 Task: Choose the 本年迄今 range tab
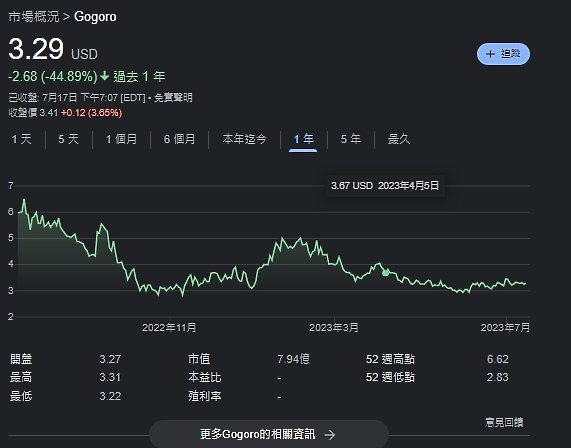(x=244, y=139)
